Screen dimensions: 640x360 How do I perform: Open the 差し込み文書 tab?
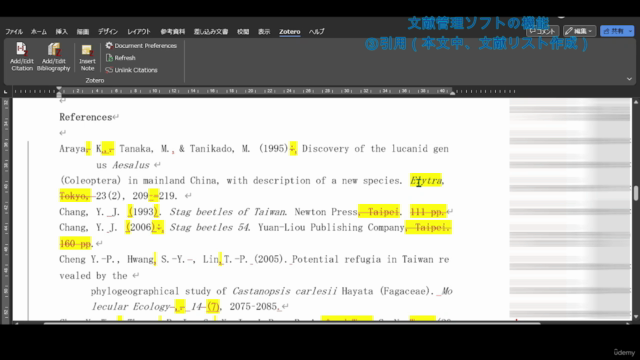[211, 31]
